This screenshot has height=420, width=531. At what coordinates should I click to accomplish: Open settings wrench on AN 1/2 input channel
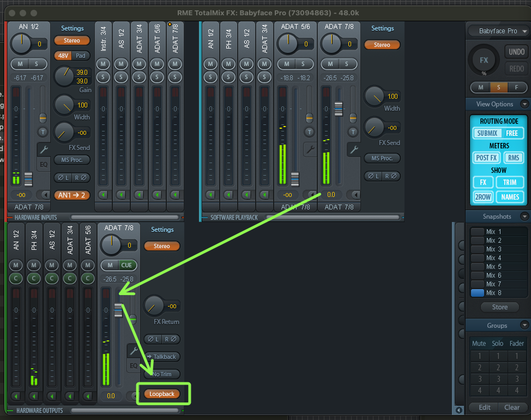[44, 149]
